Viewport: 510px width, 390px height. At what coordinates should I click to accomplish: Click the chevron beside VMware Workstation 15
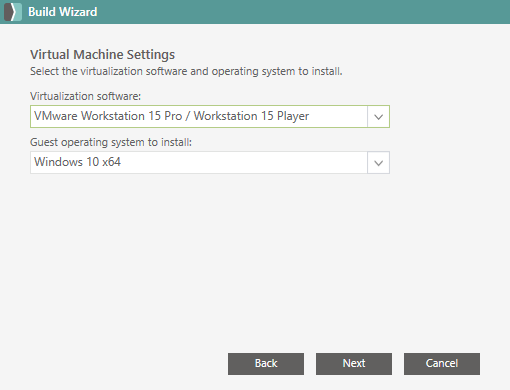click(378, 117)
